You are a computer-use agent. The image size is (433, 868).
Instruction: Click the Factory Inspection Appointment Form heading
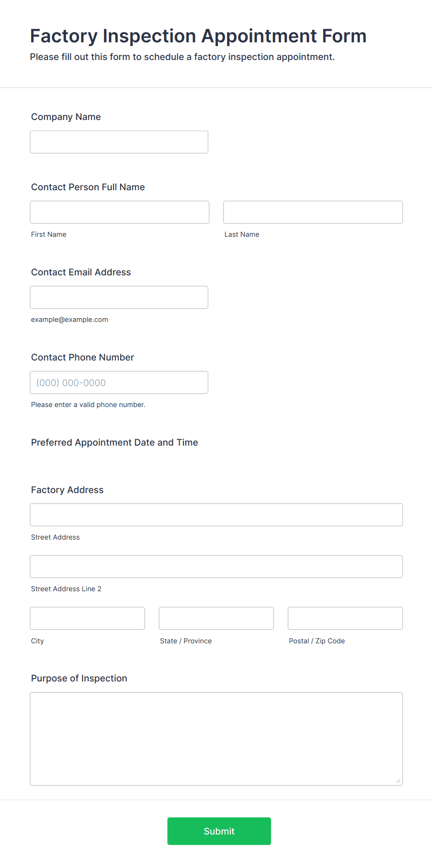pos(198,36)
